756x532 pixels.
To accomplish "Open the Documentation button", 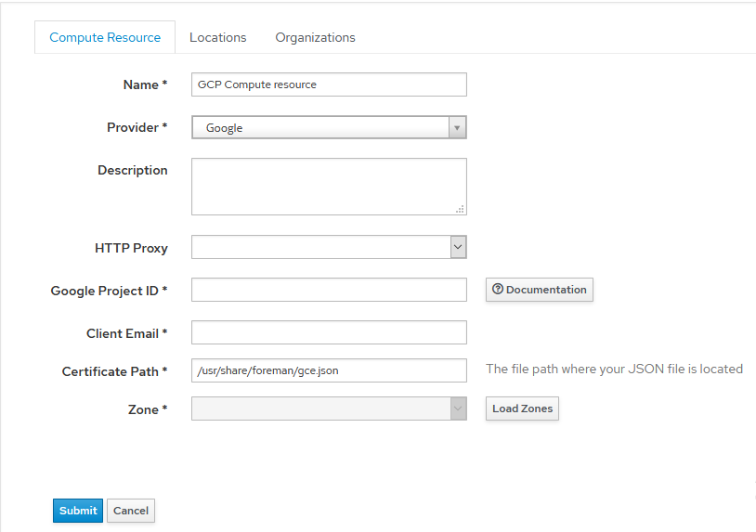I will pos(540,290).
